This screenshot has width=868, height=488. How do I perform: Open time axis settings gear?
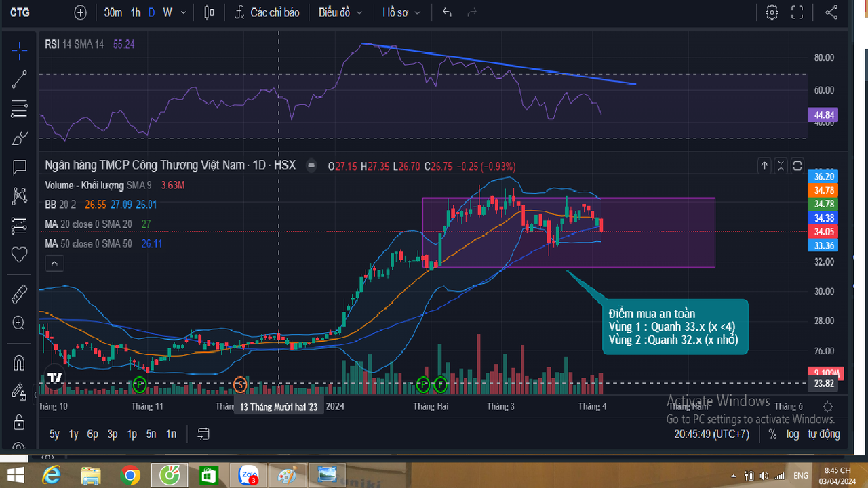[828, 407]
